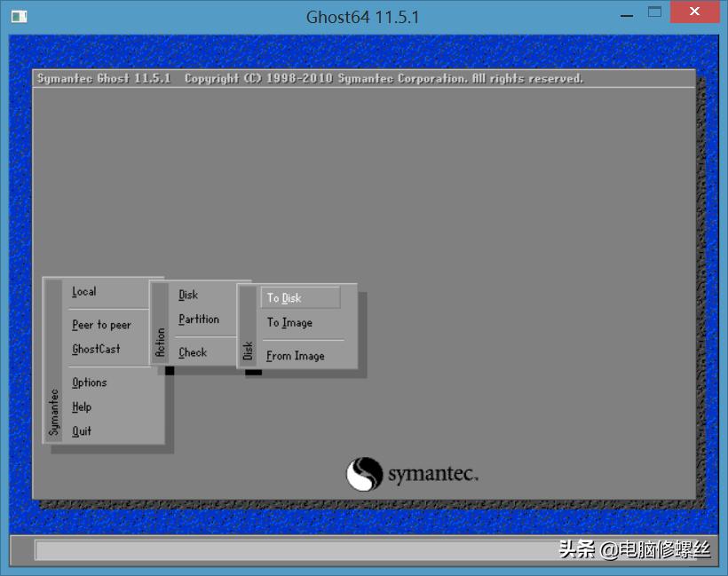Click Help in Symantec menu
728x576 pixels.
(82, 407)
